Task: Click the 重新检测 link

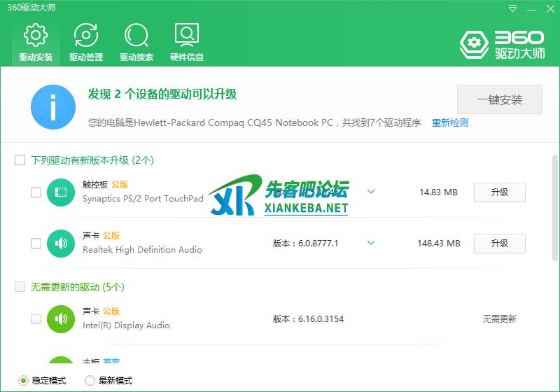Action: (x=450, y=123)
